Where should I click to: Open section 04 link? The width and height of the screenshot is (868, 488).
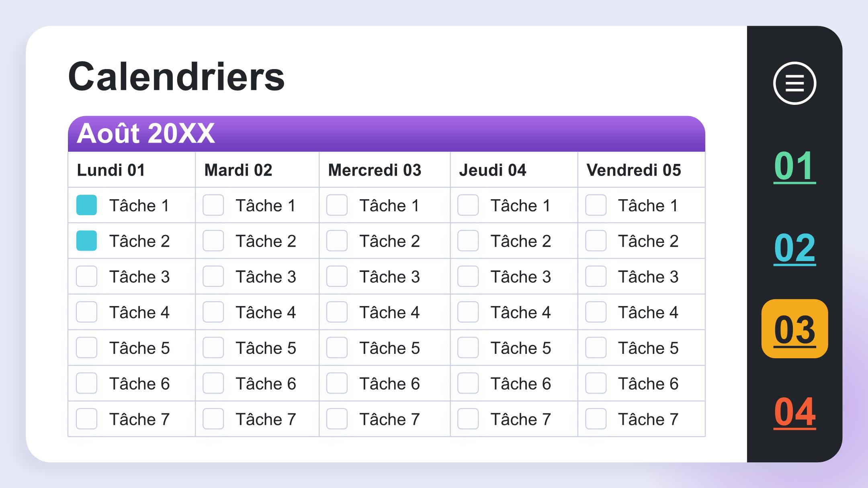pyautogui.click(x=794, y=412)
